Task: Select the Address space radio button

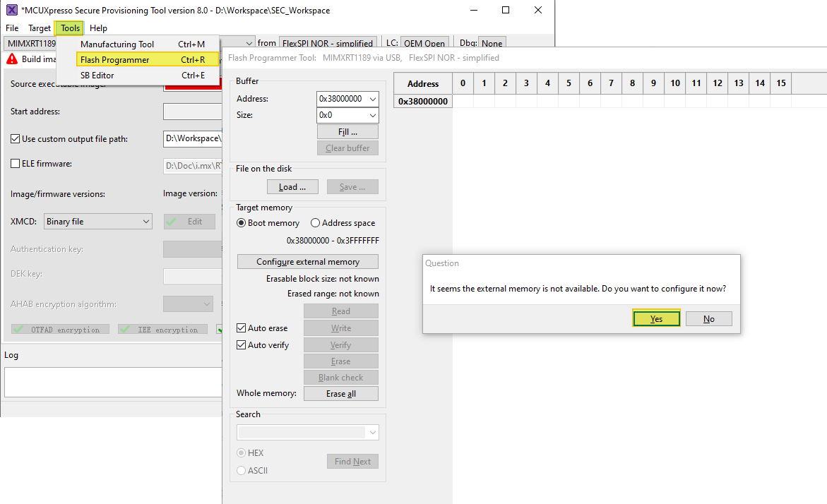Action: pyautogui.click(x=316, y=223)
